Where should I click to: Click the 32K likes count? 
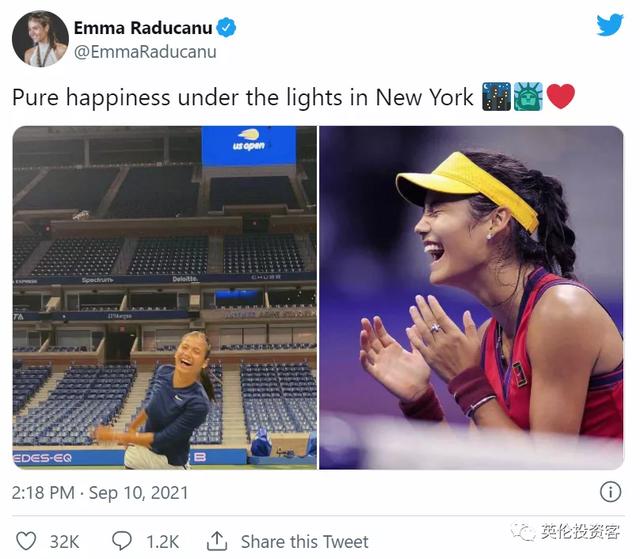click(64, 542)
